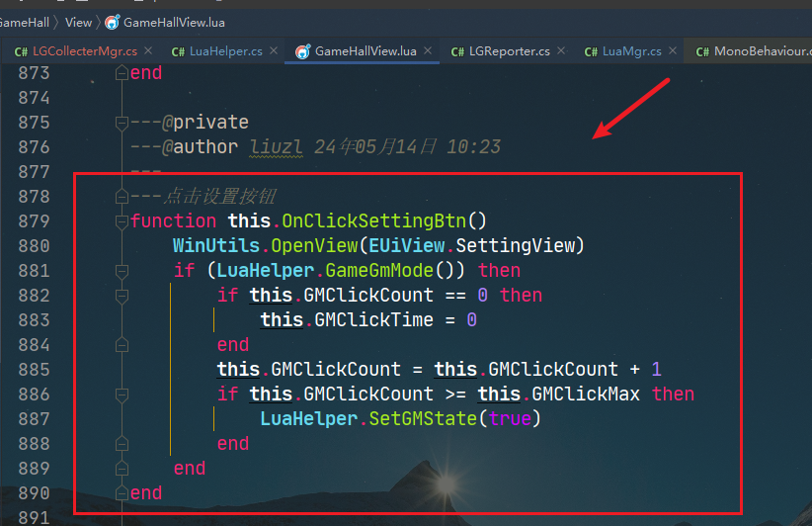812x526 pixels.
Task: Click the View breadcrumb segment
Action: 78,21
